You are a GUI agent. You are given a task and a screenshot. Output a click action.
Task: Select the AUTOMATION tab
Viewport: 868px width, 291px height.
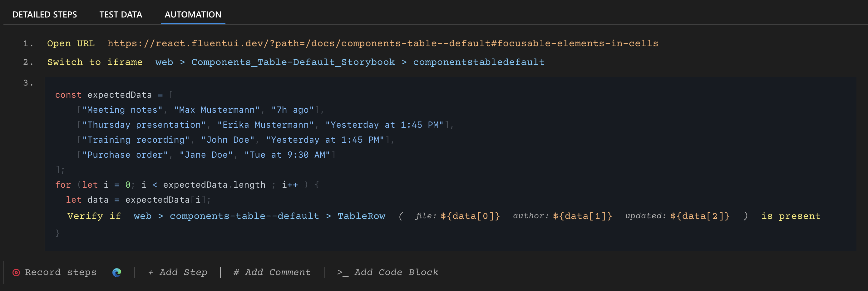(193, 14)
